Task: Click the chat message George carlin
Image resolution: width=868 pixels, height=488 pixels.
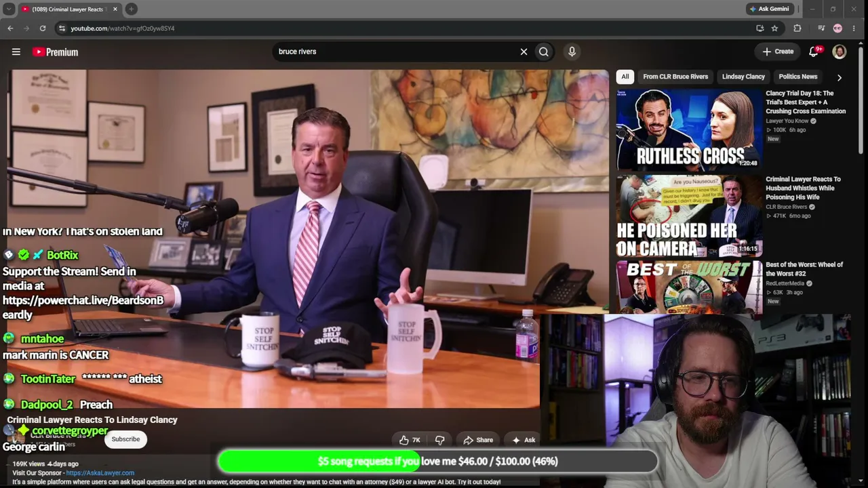Action: [x=34, y=447]
